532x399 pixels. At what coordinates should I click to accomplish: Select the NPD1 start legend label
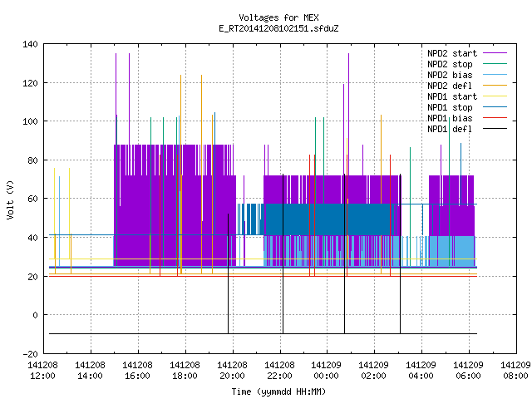coord(452,96)
